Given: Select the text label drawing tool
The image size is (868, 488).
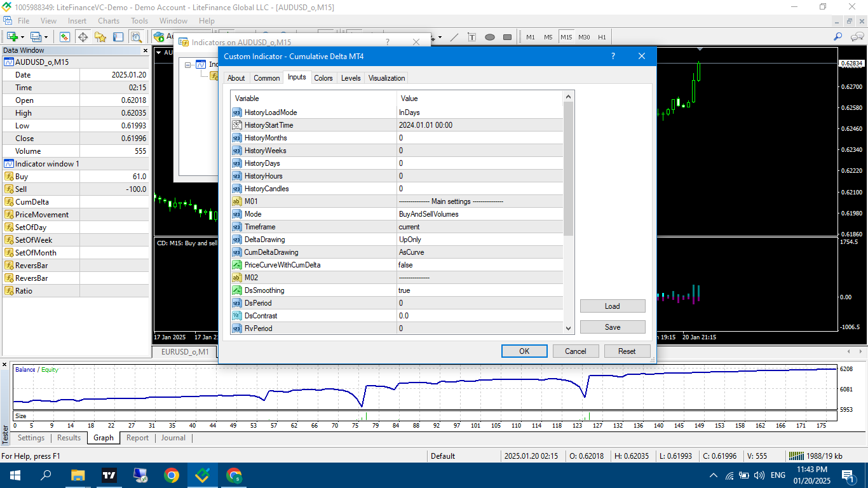Looking at the screenshot, I should [x=472, y=37].
